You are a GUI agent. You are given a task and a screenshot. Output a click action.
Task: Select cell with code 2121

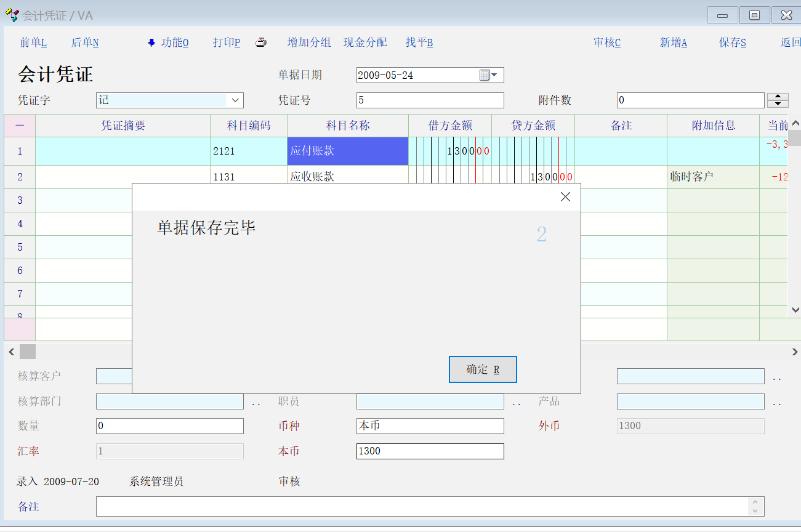249,151
